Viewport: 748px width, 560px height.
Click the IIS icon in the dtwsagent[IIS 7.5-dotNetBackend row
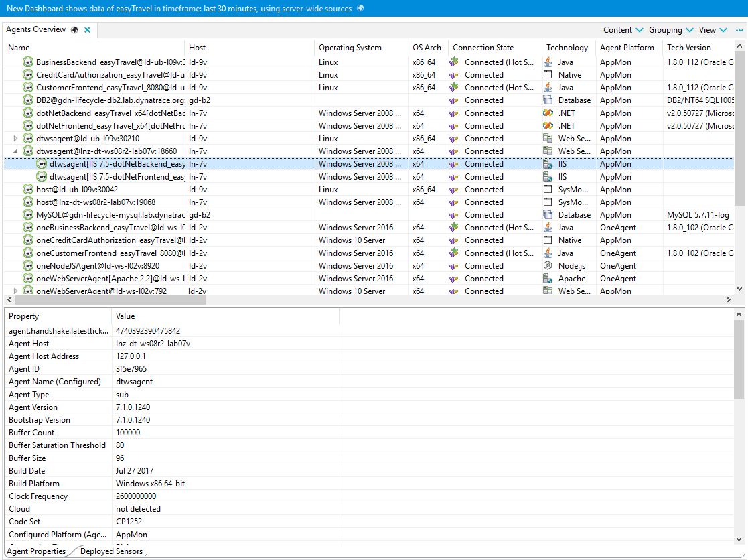pos(548,164)
